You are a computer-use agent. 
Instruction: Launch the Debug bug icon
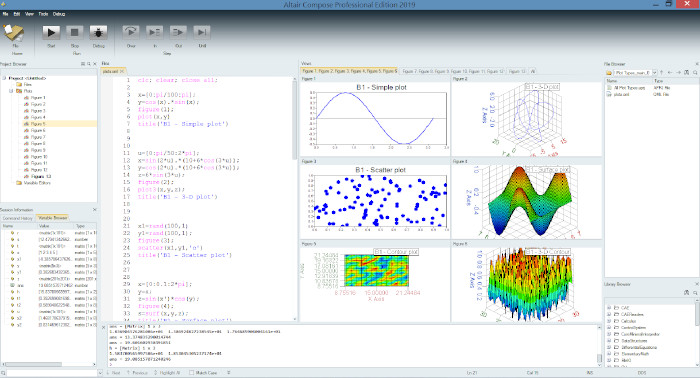click(98, 33)
